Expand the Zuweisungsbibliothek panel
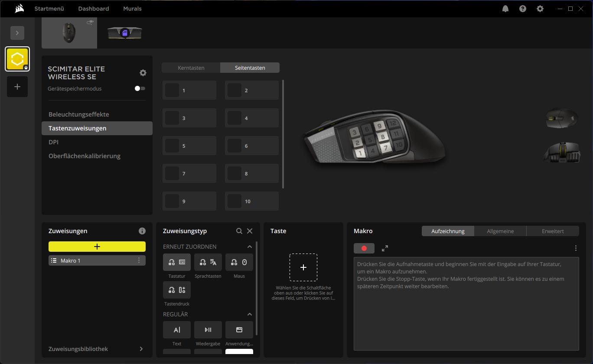 point(141,349)
